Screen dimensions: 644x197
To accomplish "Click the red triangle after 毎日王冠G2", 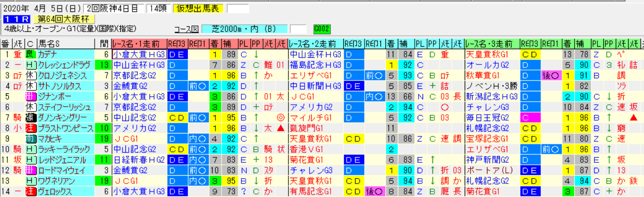I will [633, 118].
